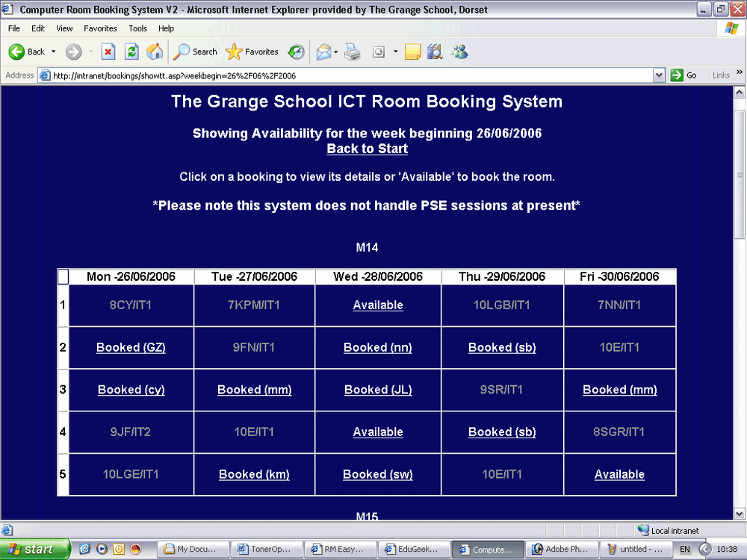Open the Search pane in the toolbar
Viewport: 747px width, 560px height.
coord(194,52)
